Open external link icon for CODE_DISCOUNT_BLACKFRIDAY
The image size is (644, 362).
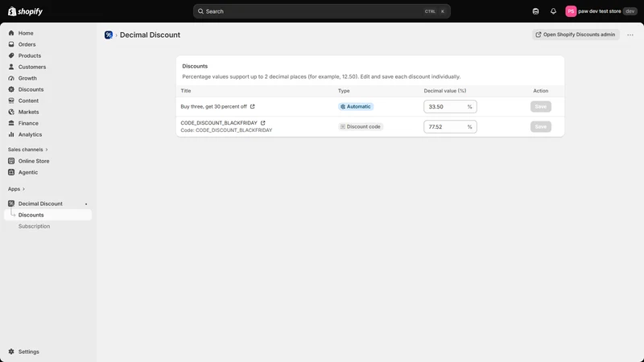click(263, 123)
